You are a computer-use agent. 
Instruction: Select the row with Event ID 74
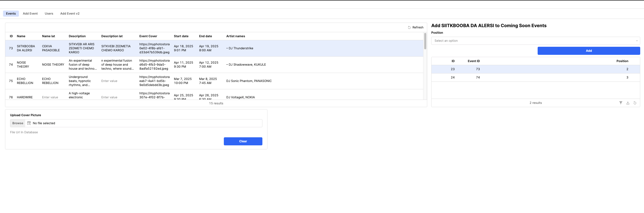click(x=535, y=77)
